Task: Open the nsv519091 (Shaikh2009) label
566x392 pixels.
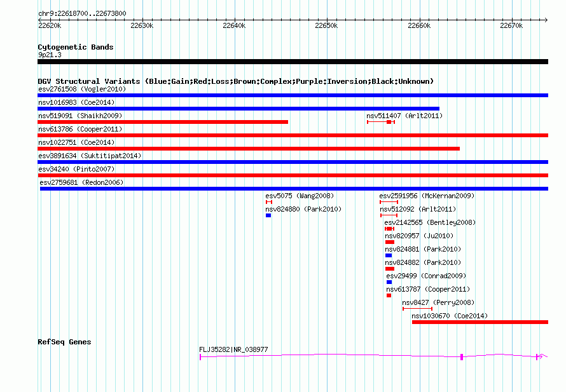Action: [x=80, y=116]
